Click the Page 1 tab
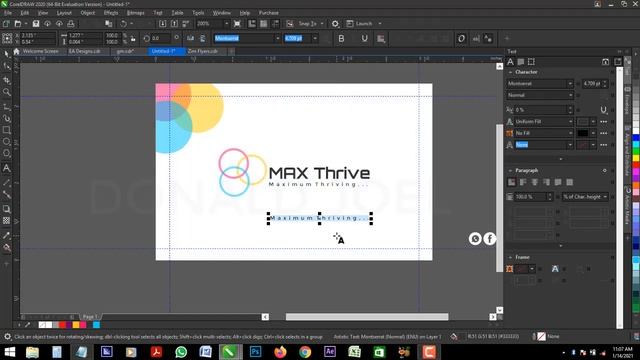640x360 pixels. tap(90, 317)
